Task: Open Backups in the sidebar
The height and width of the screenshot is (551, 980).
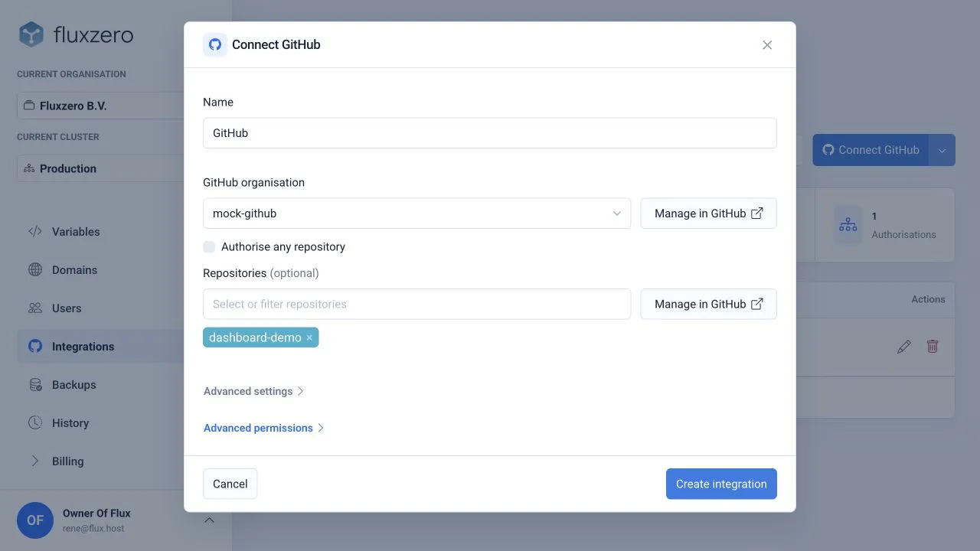Action: pos(101,385)
